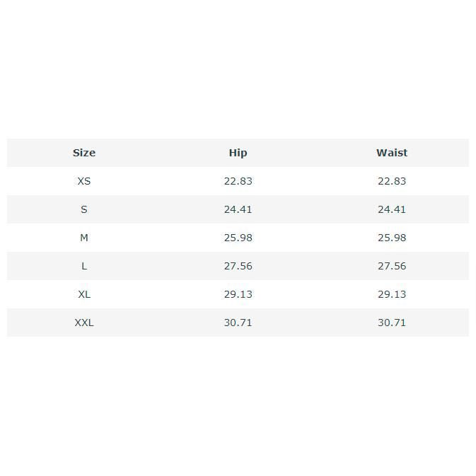Click Hip value 24.41 for S
476x476 pixels.
(238, 209)
